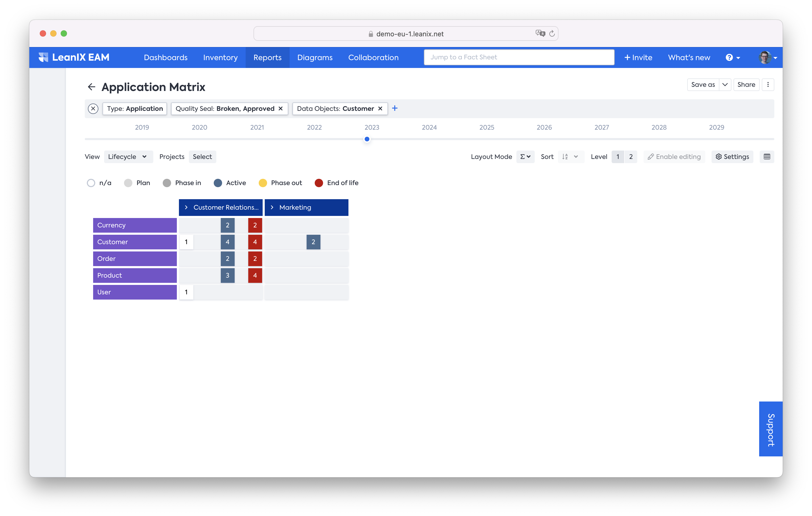This screenshot has width=812, height=516.
Task: Toggle the n/a lifecycle legend filter
Action: (x=91, y=183)
